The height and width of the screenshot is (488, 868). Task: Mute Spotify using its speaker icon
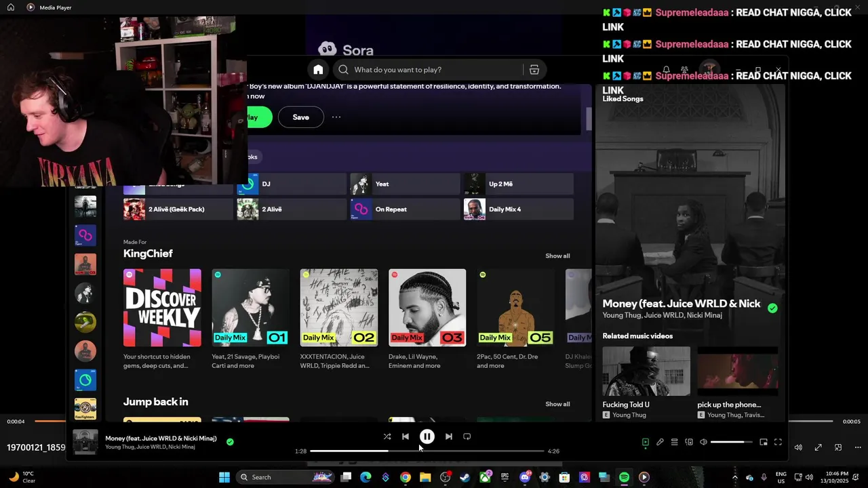(703, 442)
